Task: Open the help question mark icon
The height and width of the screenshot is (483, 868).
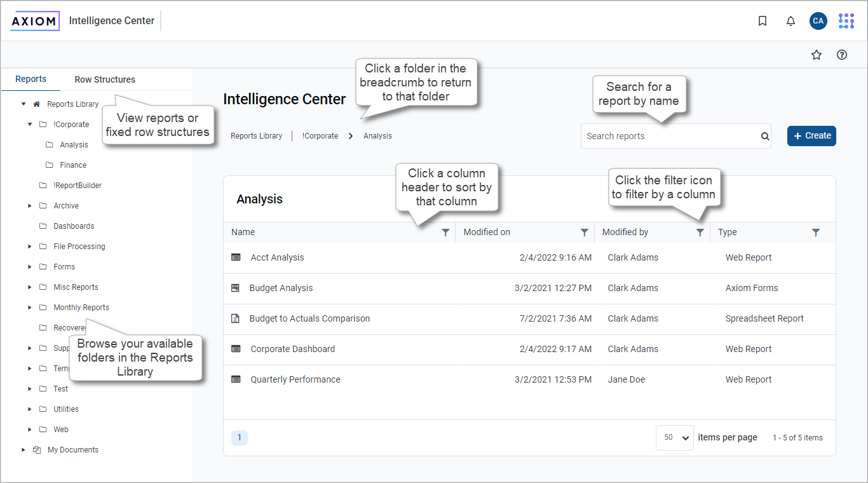Action: point(842,55)
